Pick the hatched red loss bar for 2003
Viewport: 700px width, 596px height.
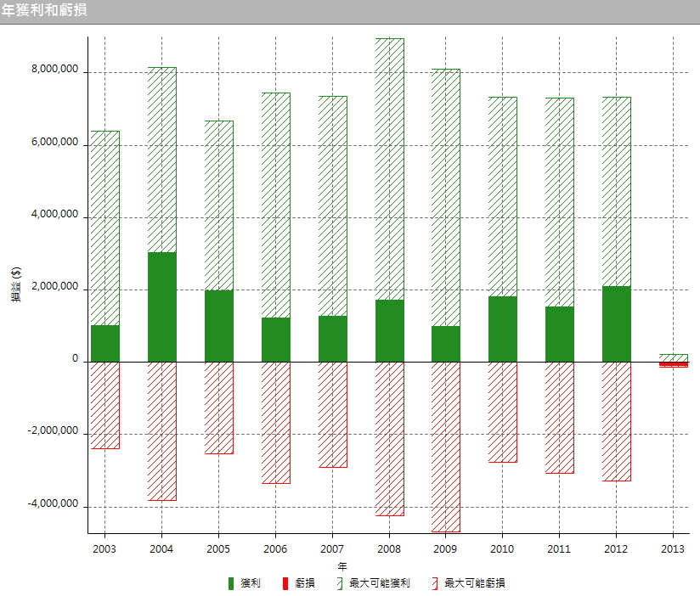pos(104,405)
